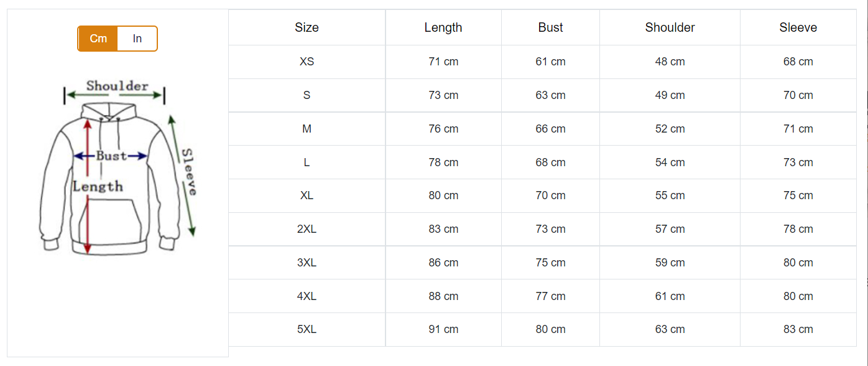This screenshot has height=366, width=868.
Task: Click the 52 cm shoulder cell
Action: click(x=670, y=129)
